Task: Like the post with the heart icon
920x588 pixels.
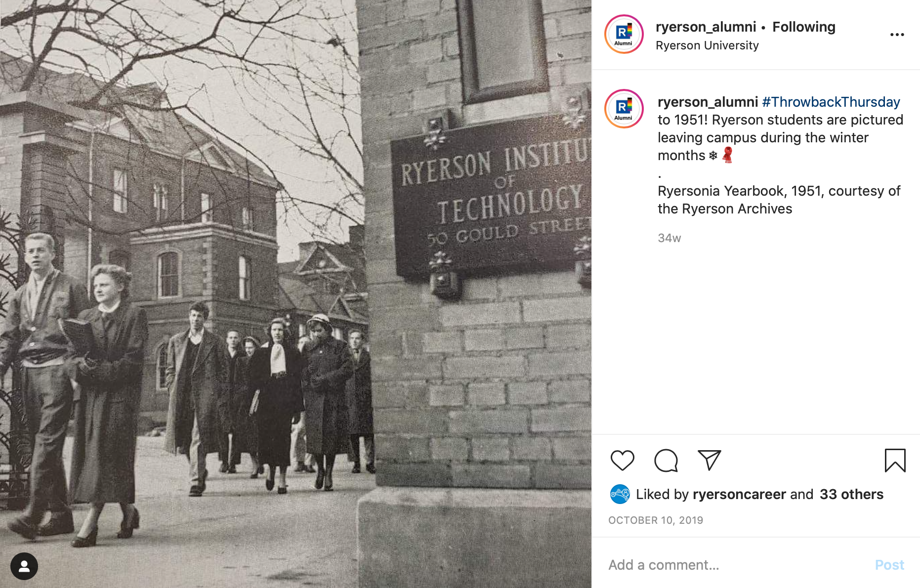Action: point(622,461)
